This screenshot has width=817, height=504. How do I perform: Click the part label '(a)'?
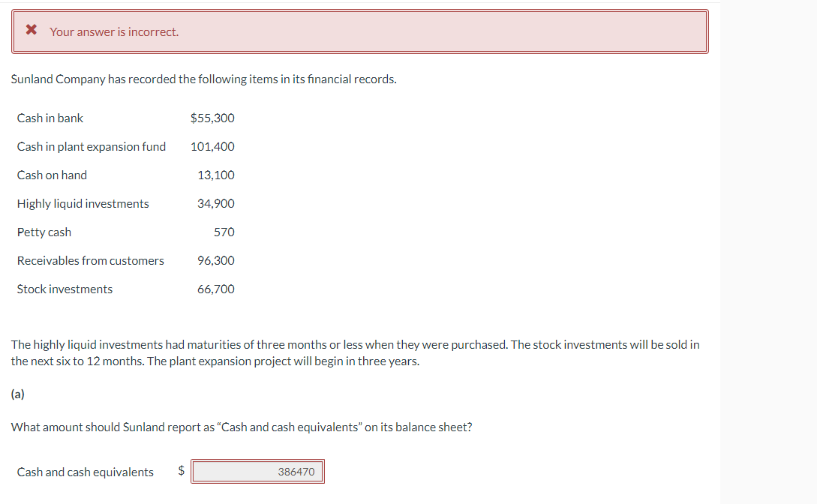tap(16, 394)
